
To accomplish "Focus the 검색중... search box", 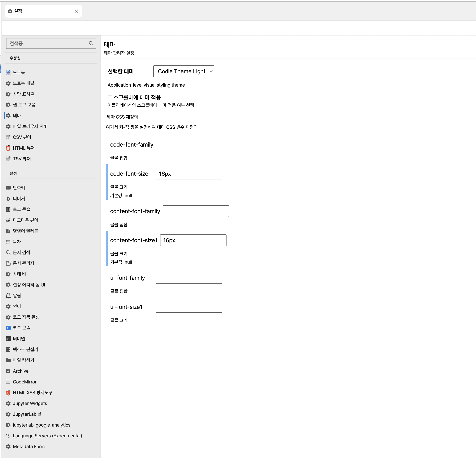I will click(47, 43).
